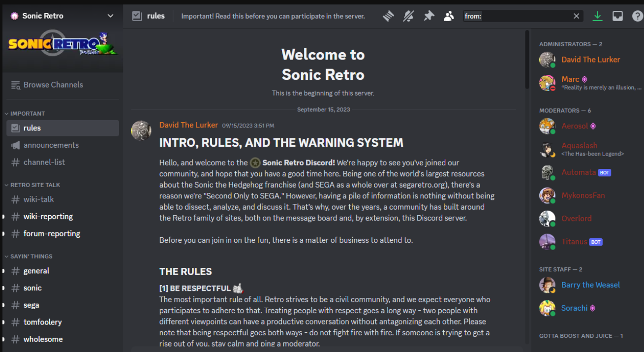Click David The Lurker in Administrators list
The width and height of the screenshot is (644, 352).
590,60
